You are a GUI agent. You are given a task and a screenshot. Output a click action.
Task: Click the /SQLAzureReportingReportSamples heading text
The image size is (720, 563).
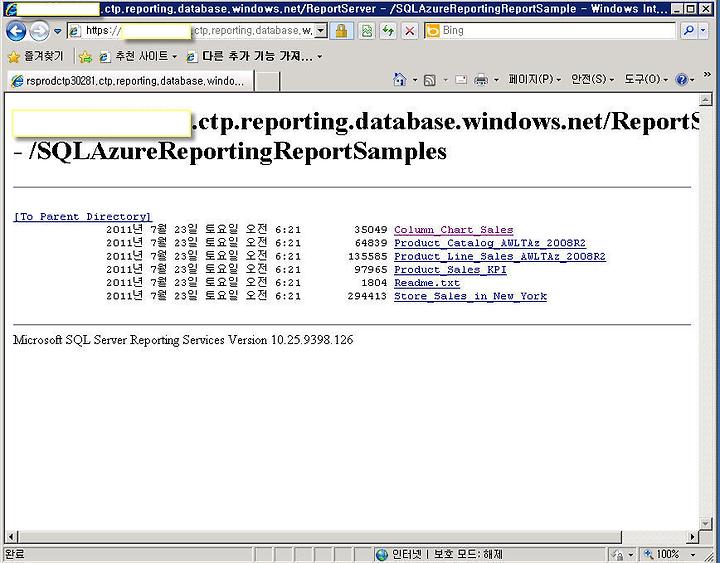point(237,151)
